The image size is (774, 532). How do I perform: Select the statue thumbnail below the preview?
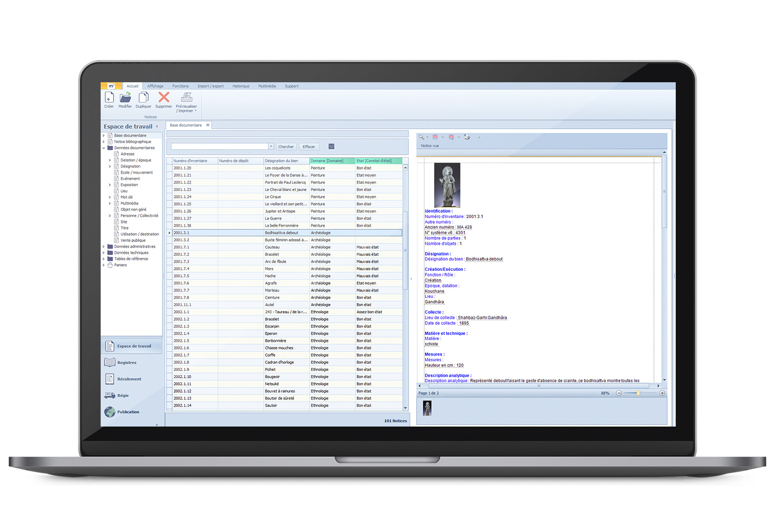(x=427, y=409)
